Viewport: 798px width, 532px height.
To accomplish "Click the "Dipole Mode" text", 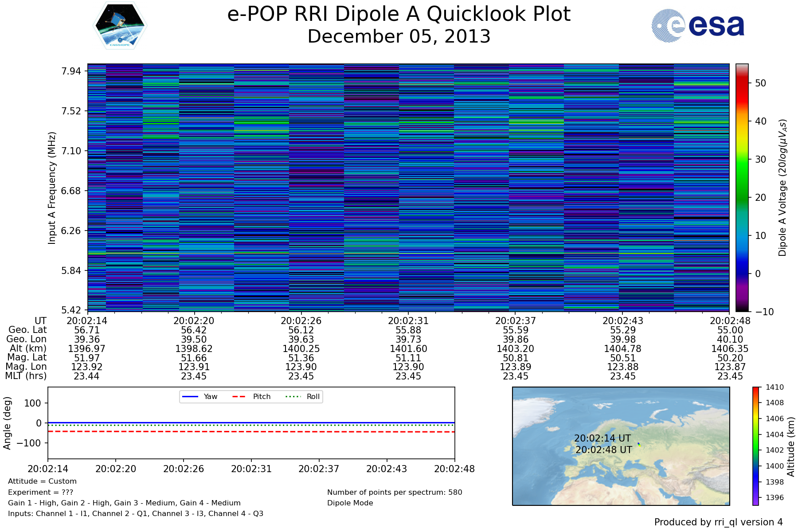I will (350, 503).
